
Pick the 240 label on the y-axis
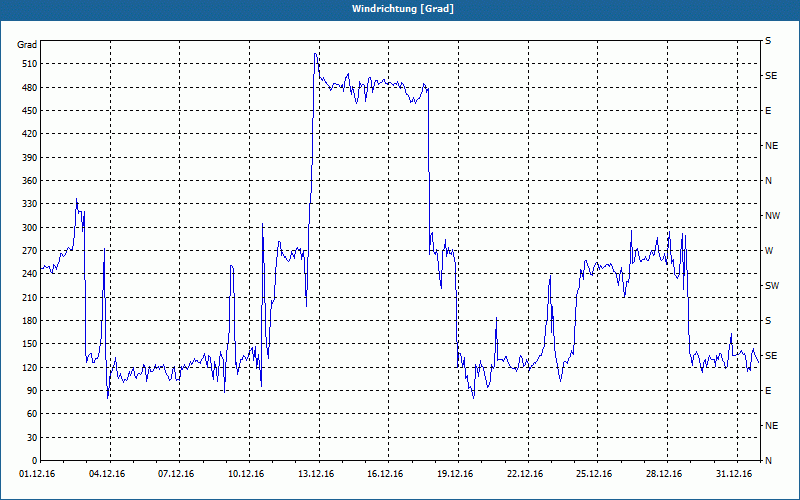point(30,274)
